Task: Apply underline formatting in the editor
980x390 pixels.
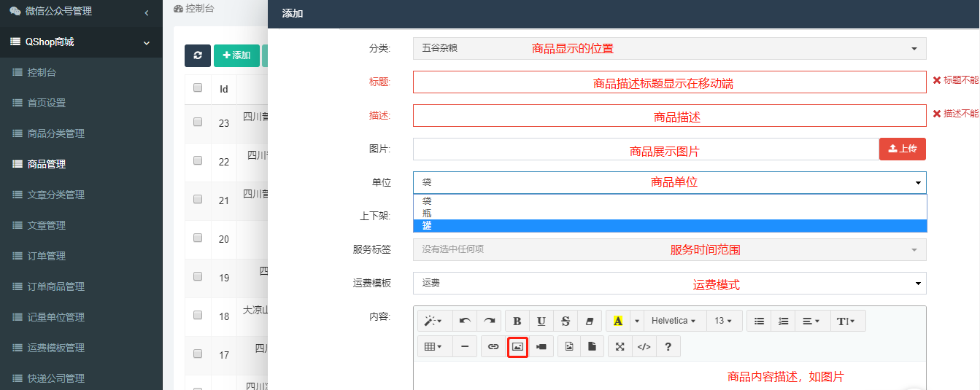Action: [541, 321]
